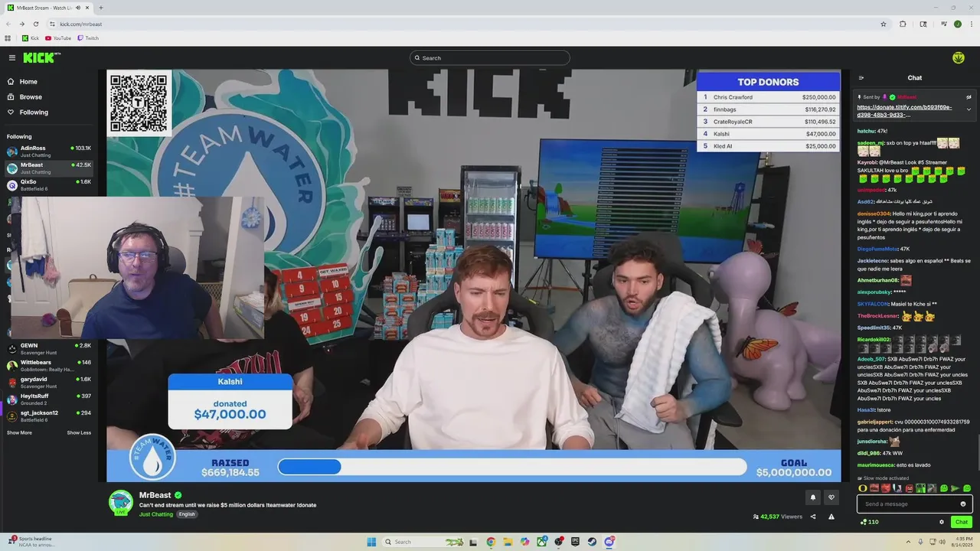Image resolution: width=980 pixels, height=551 pixels.
Task: Click the 110 channel points balance
Action: point(869,522)
